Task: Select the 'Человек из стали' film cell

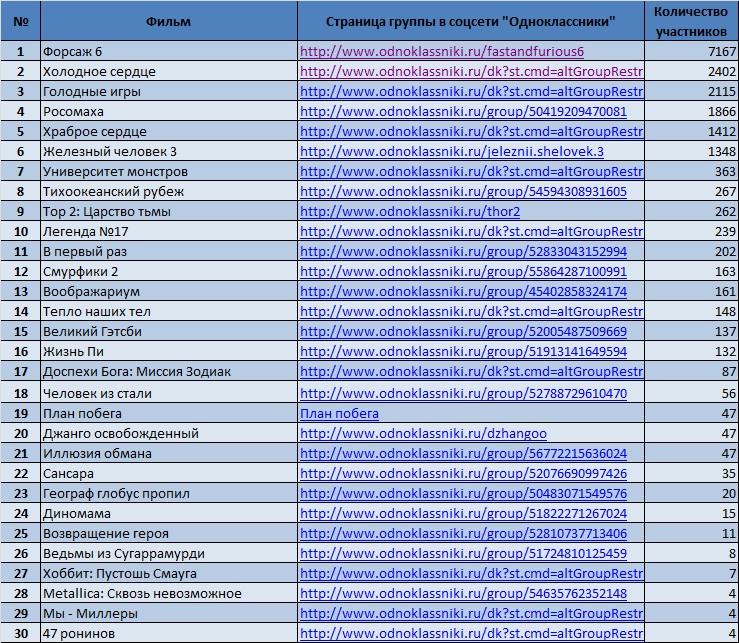Action: point(169,394)
